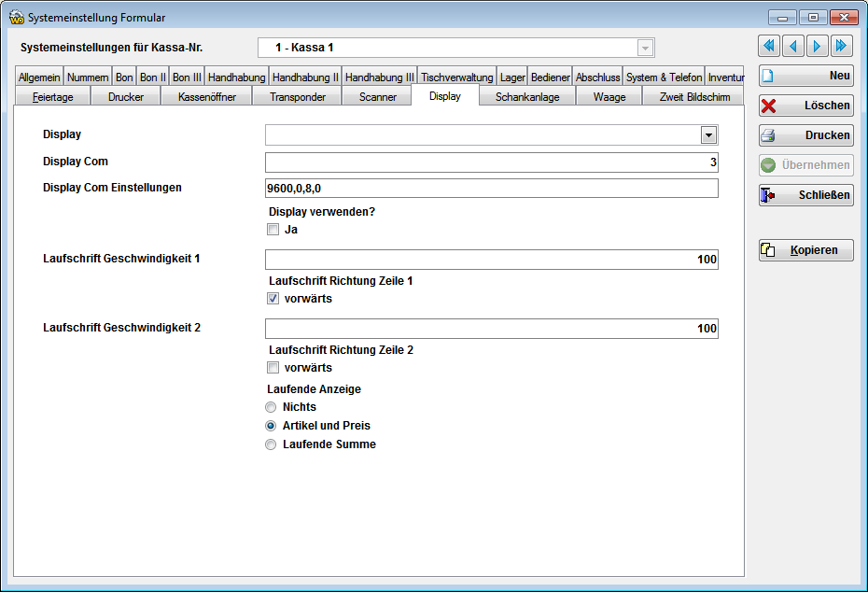Click the Display Com Einstellungen field
The width and height of the screenshot is (868, 592).
pos(492,189)
